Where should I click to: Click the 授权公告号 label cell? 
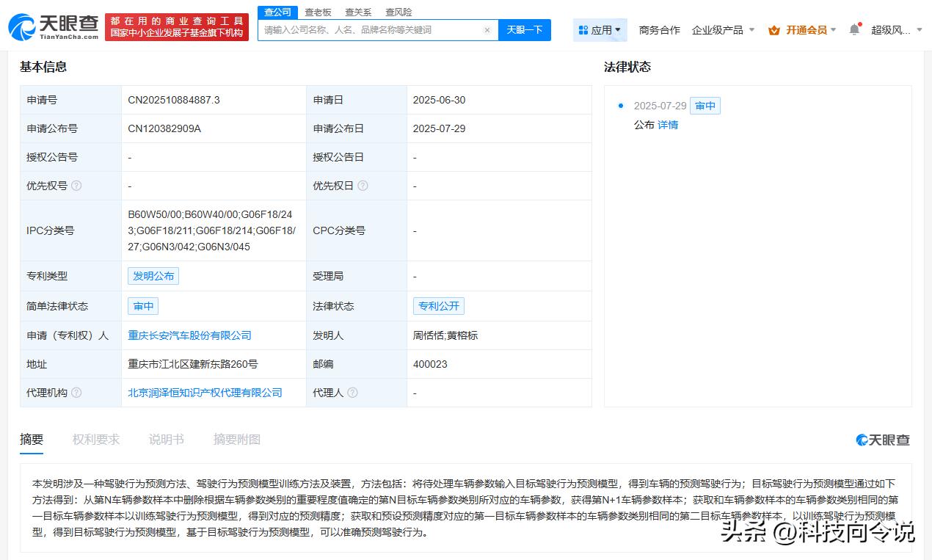tap(71, 157)
